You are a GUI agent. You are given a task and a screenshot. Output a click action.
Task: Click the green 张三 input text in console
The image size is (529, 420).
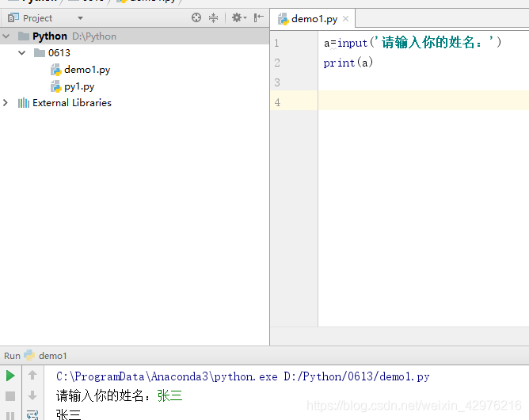click(169, 395)
